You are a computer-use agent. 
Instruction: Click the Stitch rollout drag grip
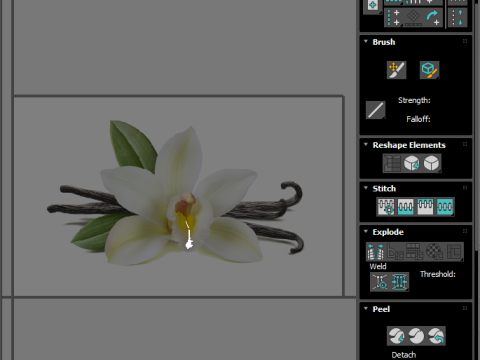pos(465,188)
